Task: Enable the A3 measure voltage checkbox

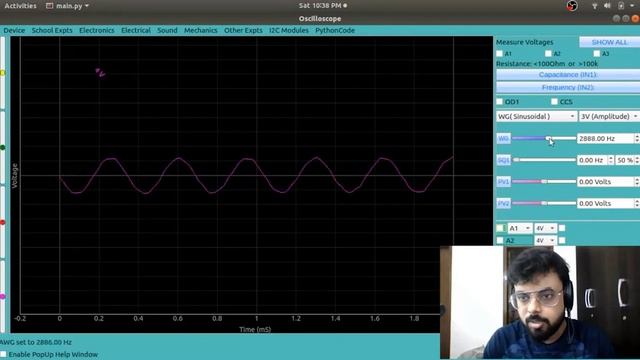Action: tap(597, 53)
